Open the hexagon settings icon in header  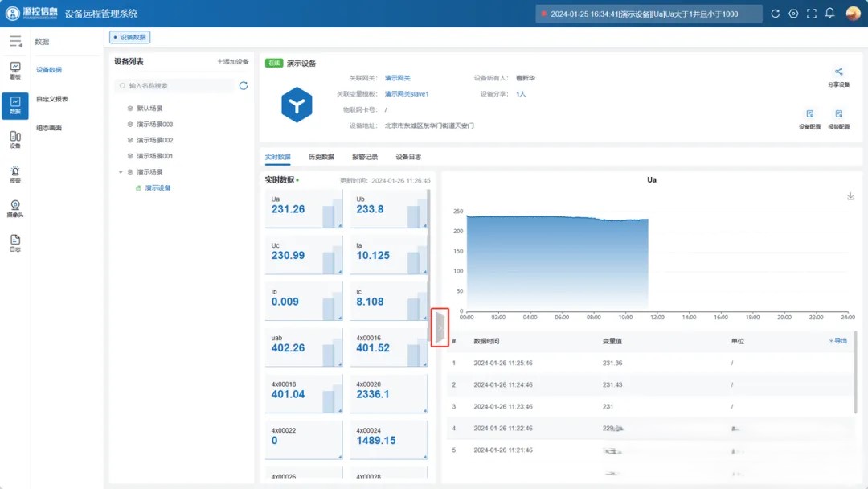(x=793, y=14)
